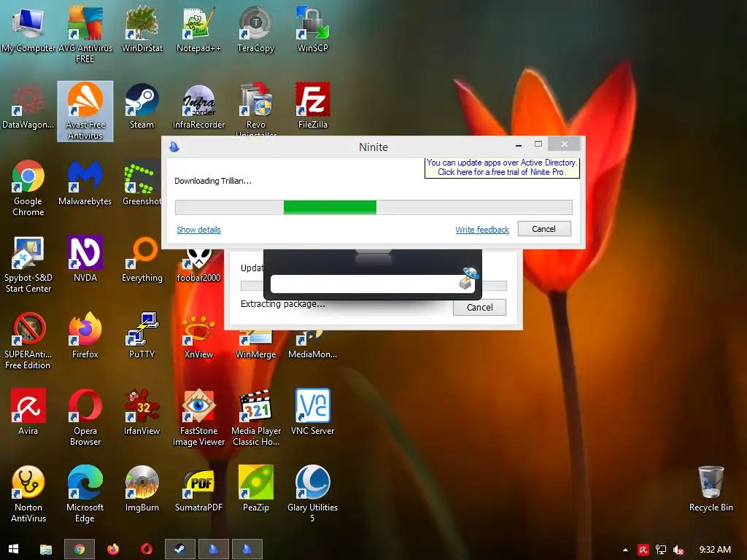Click the Ninite Pro free trial banner
Image resolution: width=747 pixels, height=560 pixels.
pos(502,168)
